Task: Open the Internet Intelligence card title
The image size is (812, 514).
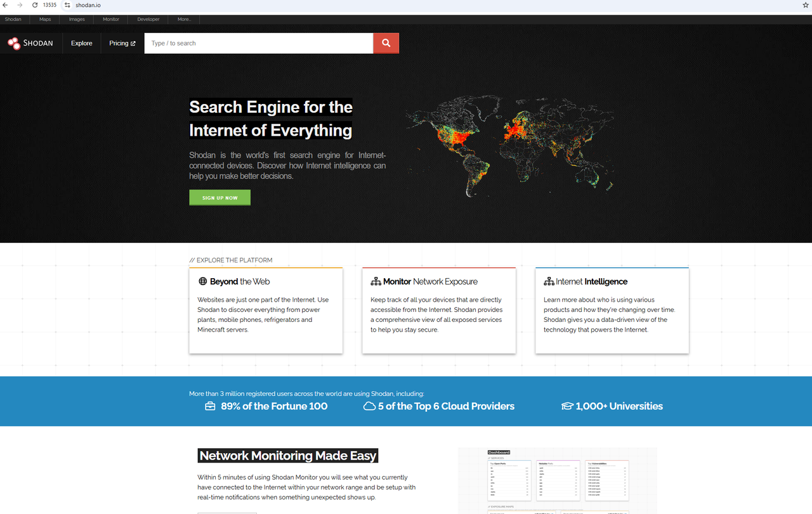Action: pyautogui.click(x=592, y=281)
